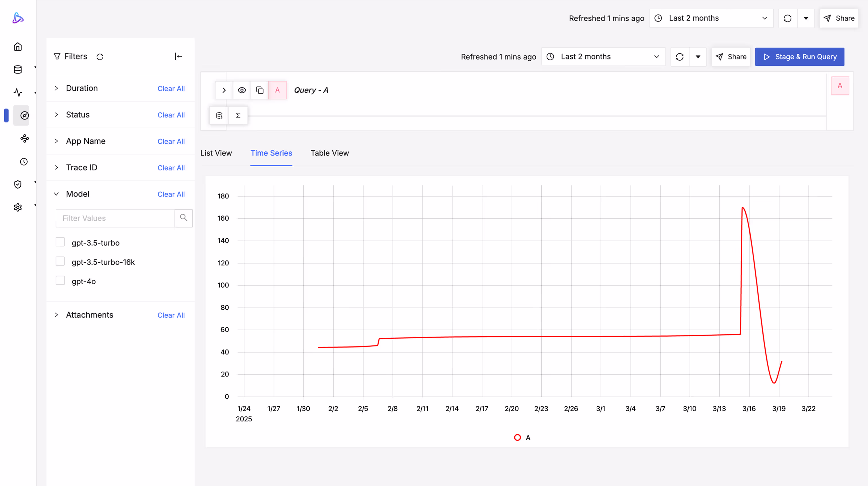Screen dimensions: 868x486
Task: Click the database icon in sidebar
Action: 18,70
